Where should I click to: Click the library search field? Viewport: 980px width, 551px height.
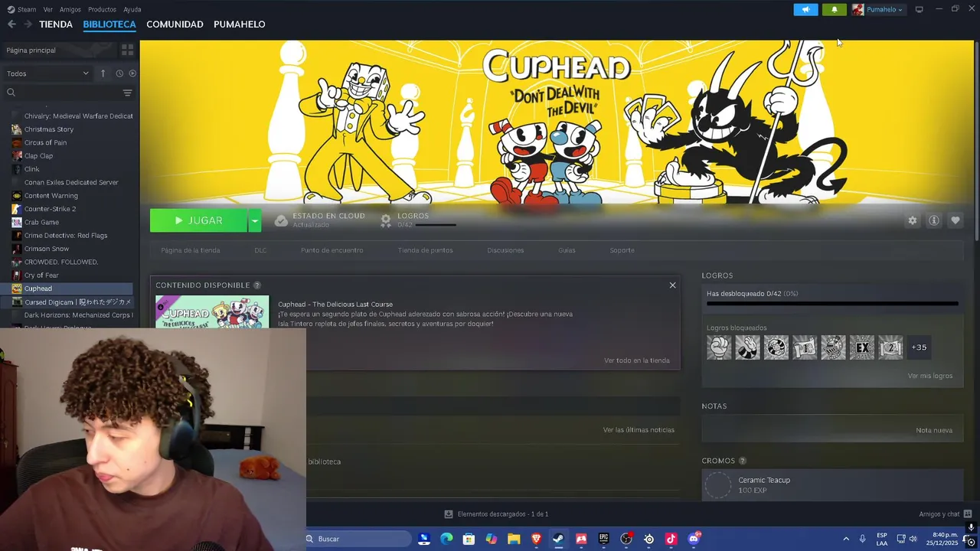pyautogui.click(x=60, y=93)
